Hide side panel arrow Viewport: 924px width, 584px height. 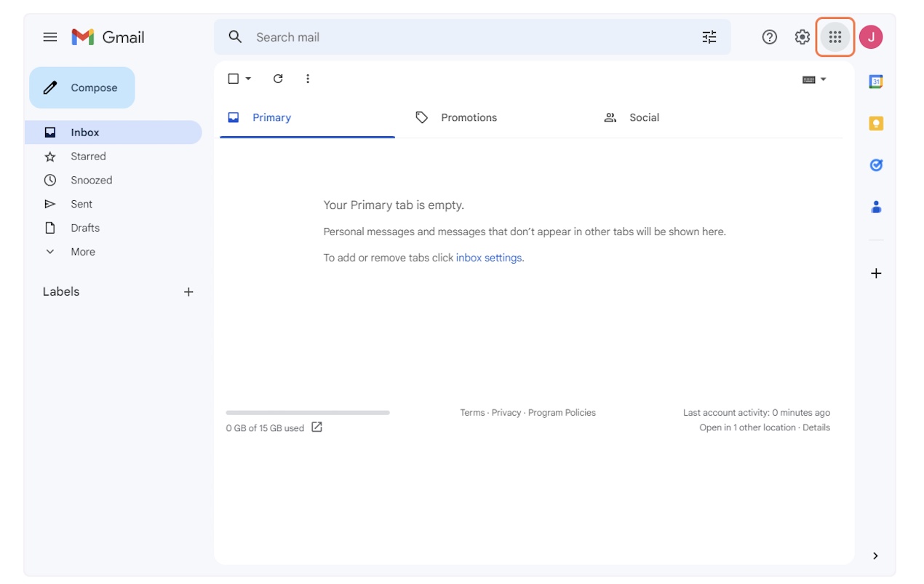(875, 556)
